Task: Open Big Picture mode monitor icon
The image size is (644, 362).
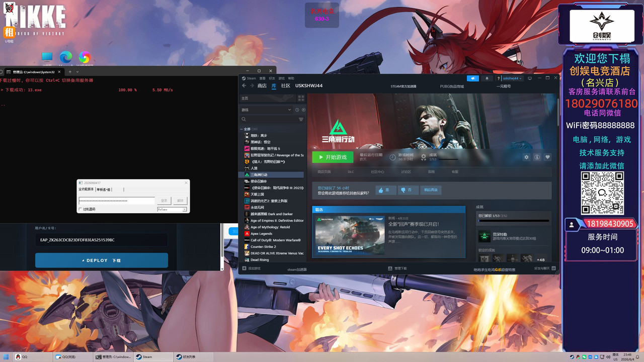Action: pyautogui.click(x=529, y=78)
